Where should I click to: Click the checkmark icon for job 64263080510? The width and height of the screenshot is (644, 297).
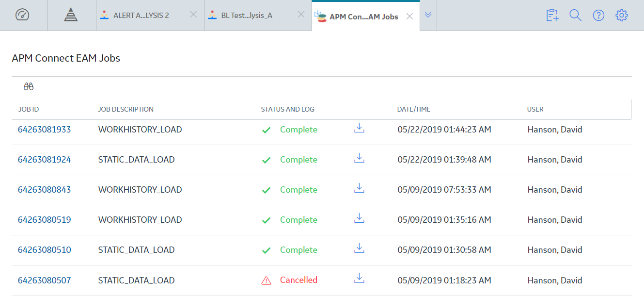click(266, 250)
